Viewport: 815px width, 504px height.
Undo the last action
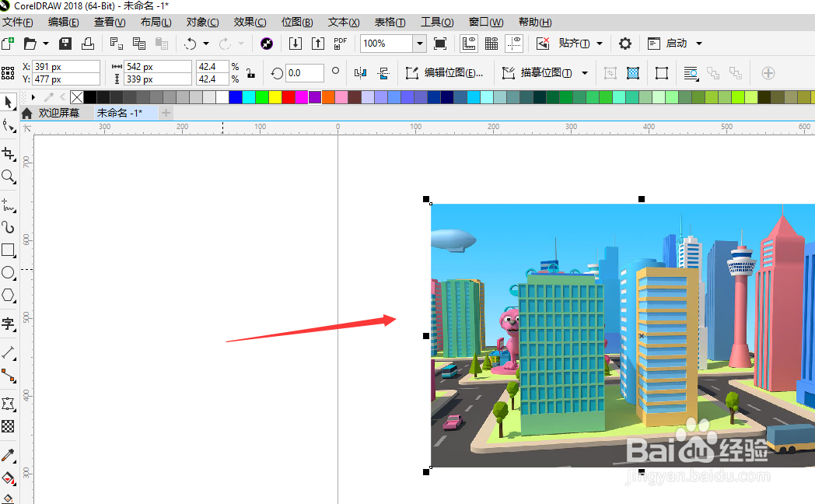(x=191, y=44)
